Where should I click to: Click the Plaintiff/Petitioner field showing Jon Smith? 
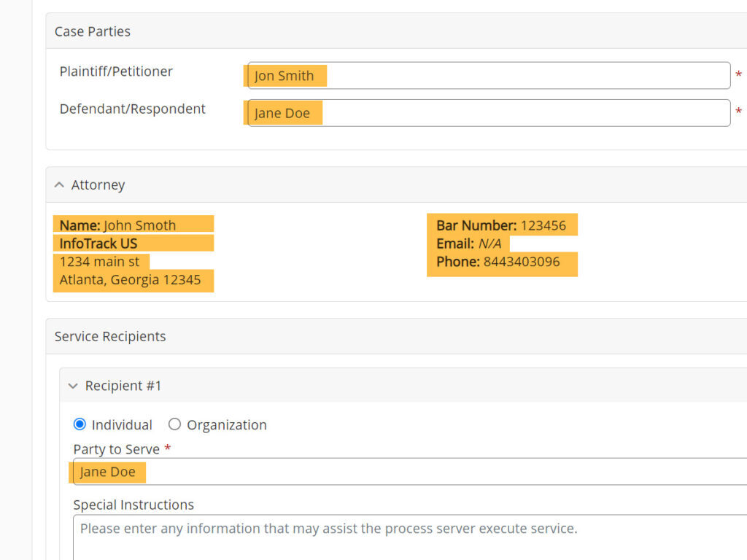click(x=487, y=75)
